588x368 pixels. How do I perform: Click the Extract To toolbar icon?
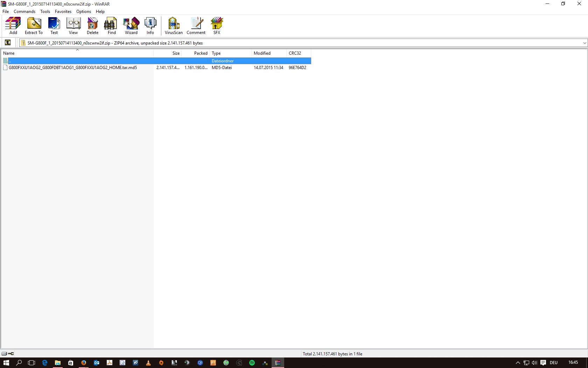coord(34,26)
